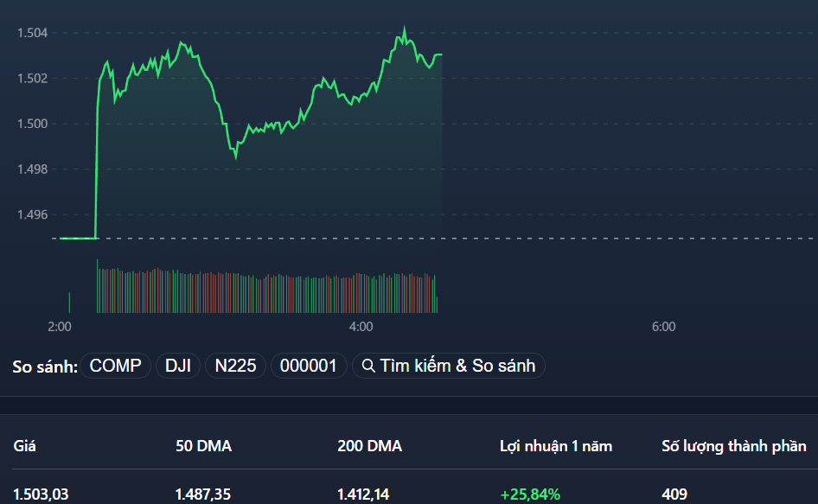The image size is (818, 504).
Task: Click the 200 DMA column header
Action: click(x=368, y=446)
